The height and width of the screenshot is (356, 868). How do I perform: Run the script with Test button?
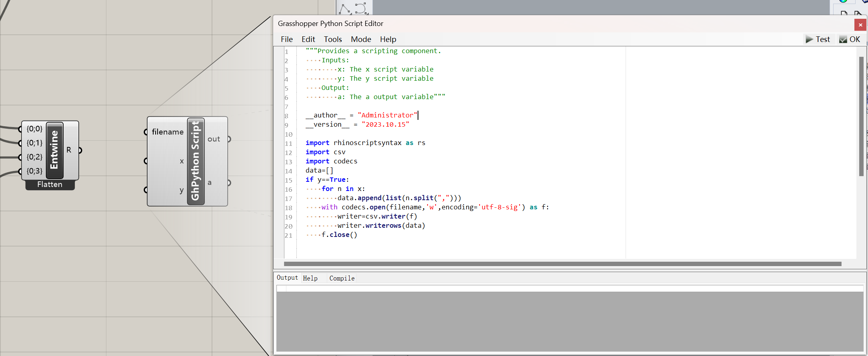click(818, 39)
